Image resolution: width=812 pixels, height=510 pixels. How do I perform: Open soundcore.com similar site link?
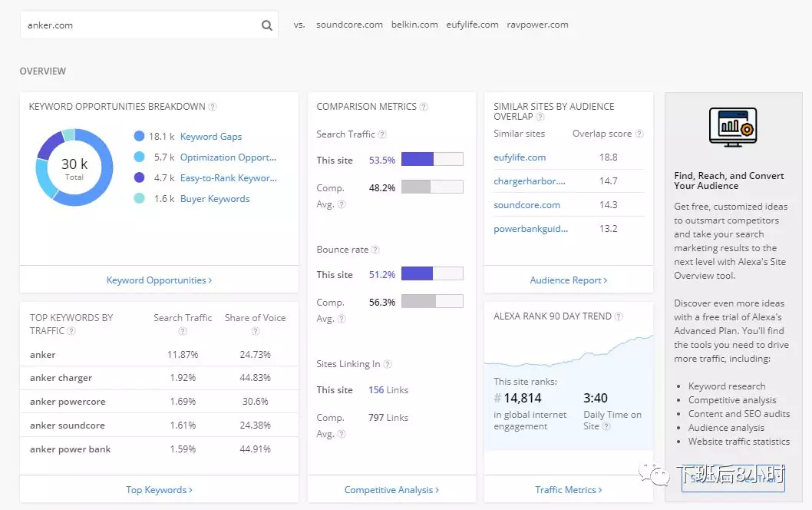(x=526, y=205)
